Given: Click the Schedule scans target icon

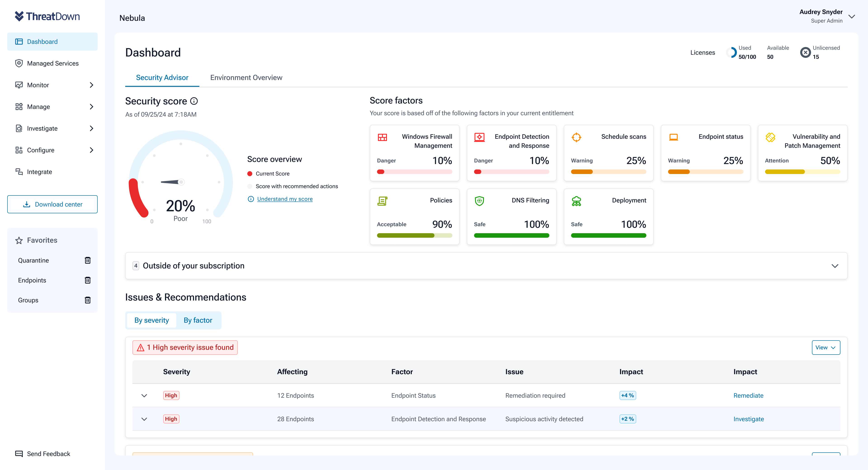Looking at the screenshot, I should [x=577, y=137].
